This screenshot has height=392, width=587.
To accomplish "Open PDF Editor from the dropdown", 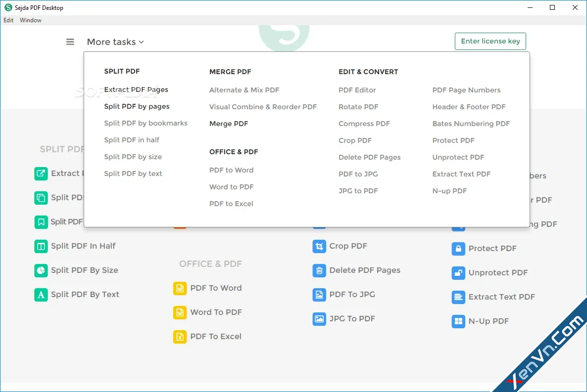I will pos(357,90).
